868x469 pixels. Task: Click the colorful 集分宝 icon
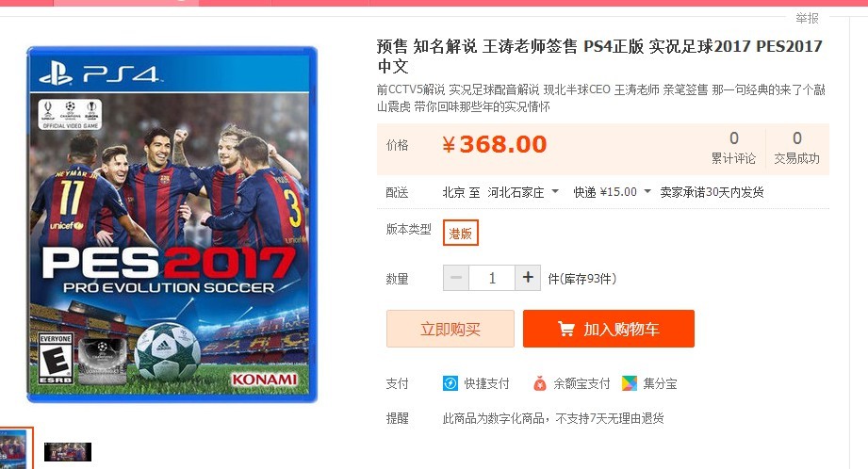(628, 383)
